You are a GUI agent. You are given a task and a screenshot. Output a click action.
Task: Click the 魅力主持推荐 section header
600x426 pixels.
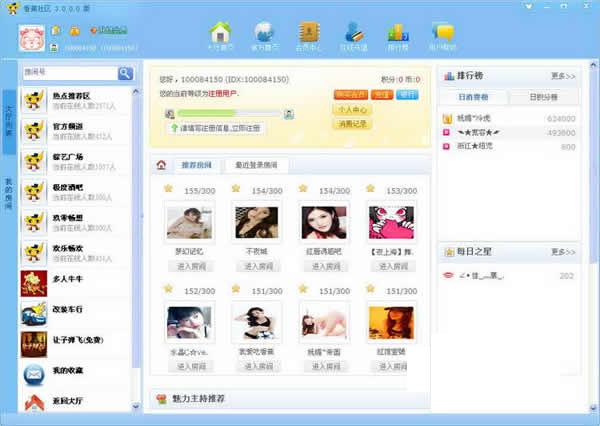click(x=290, y=399)
